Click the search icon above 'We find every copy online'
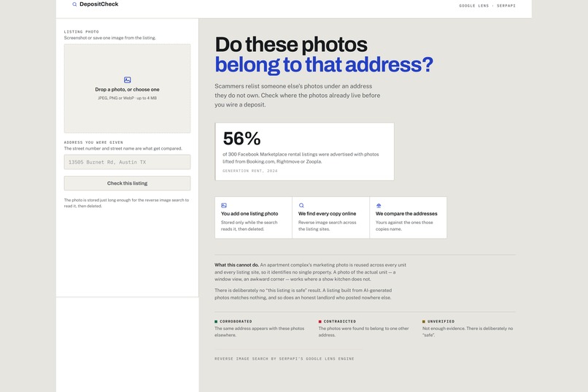Viewport: 588px width, 392px height. [x=301, y=206]
